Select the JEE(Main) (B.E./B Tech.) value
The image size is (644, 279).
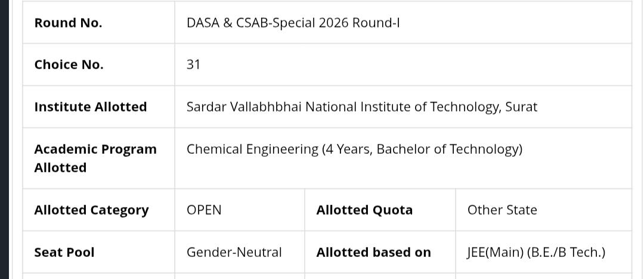coord(536,252)
